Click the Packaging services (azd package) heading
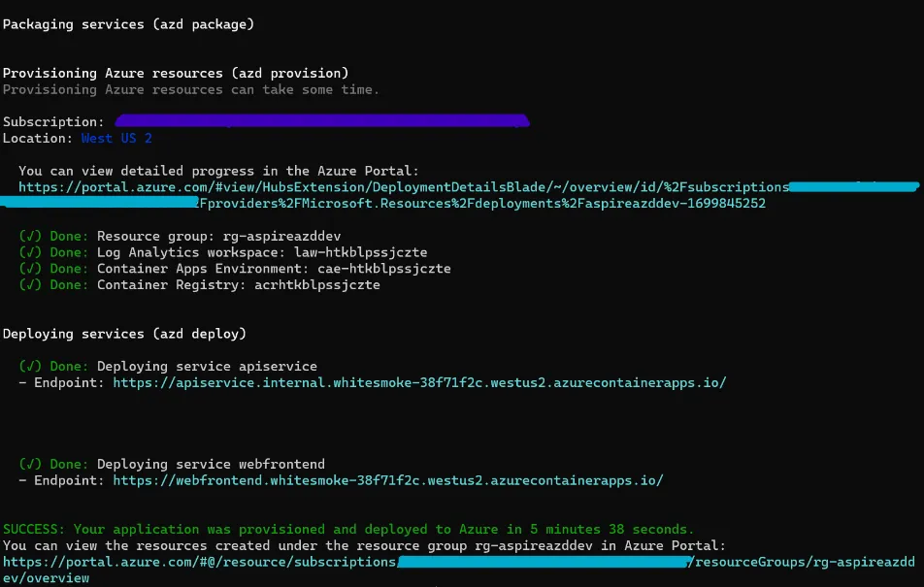 [x=129, y=23]
